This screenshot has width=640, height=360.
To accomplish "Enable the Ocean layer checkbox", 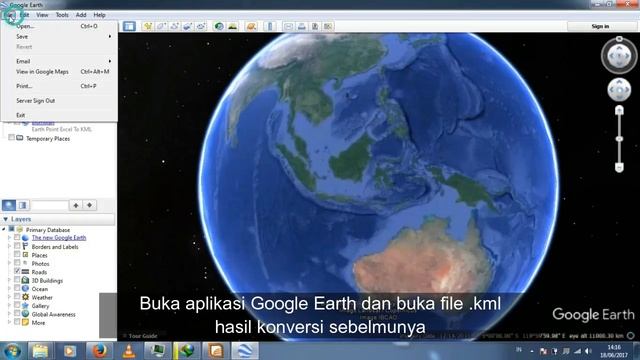I will (x=17, y=288).
